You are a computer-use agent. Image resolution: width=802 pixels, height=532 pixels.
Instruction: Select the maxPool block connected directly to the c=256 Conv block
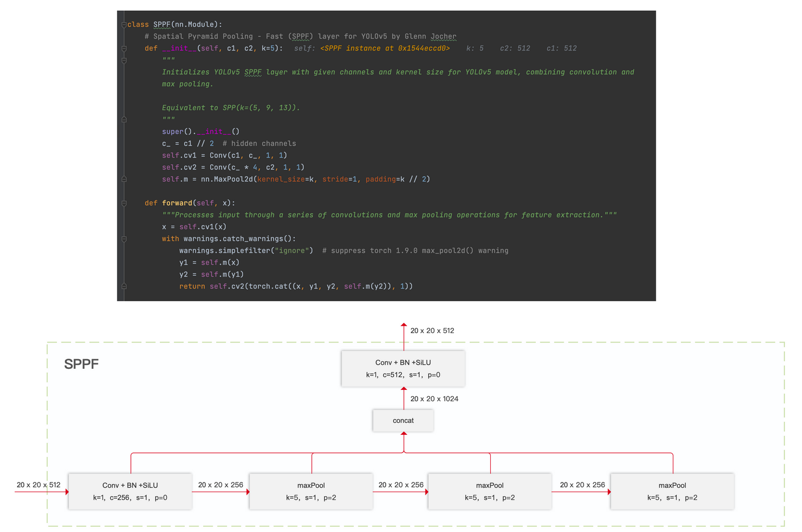click(311, 492)
